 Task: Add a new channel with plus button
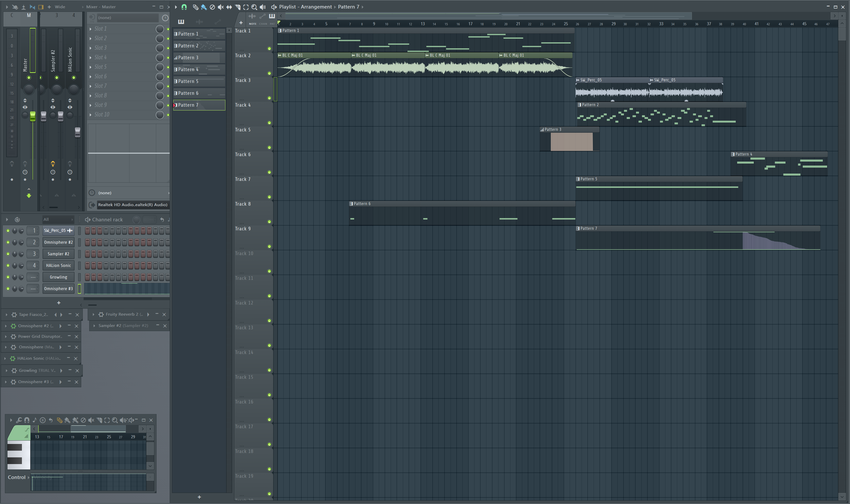59,303
